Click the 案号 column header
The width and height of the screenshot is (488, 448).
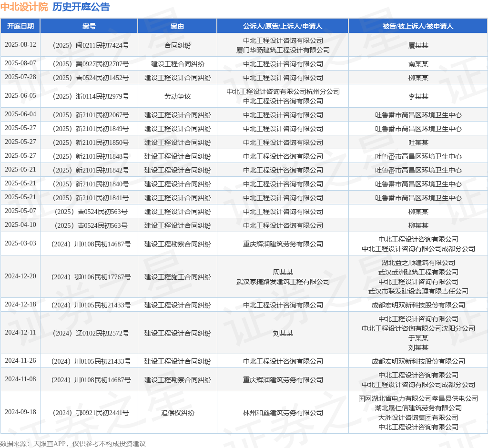(x=89, y=26)
